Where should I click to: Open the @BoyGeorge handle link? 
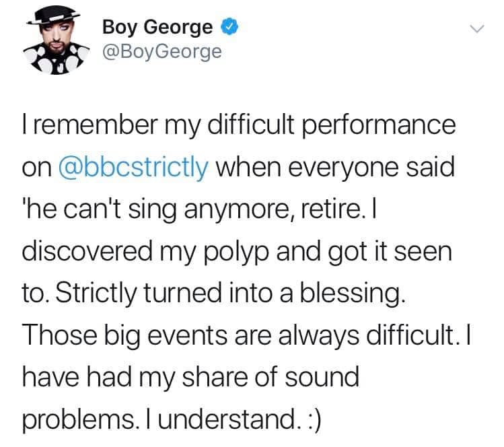[x=161, y=51]
